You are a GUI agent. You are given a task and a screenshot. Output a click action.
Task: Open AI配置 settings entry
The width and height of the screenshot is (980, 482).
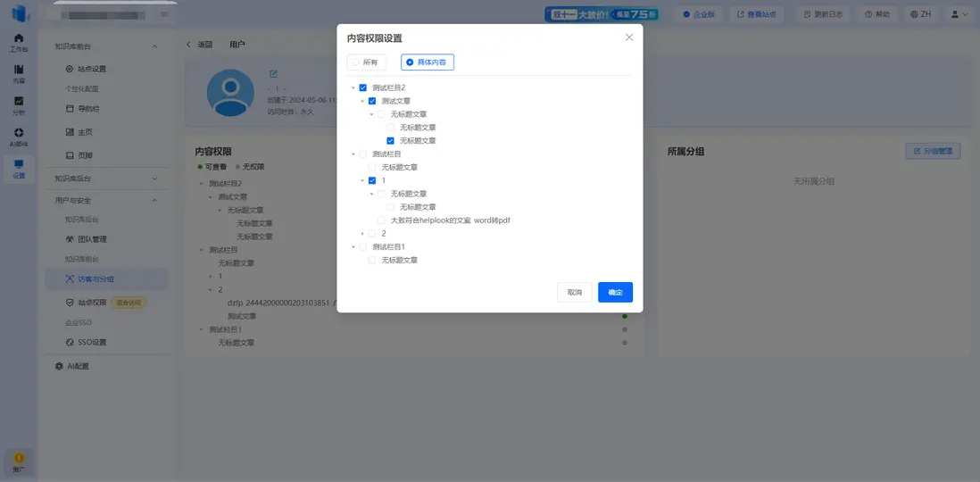[x=79, y=366]
